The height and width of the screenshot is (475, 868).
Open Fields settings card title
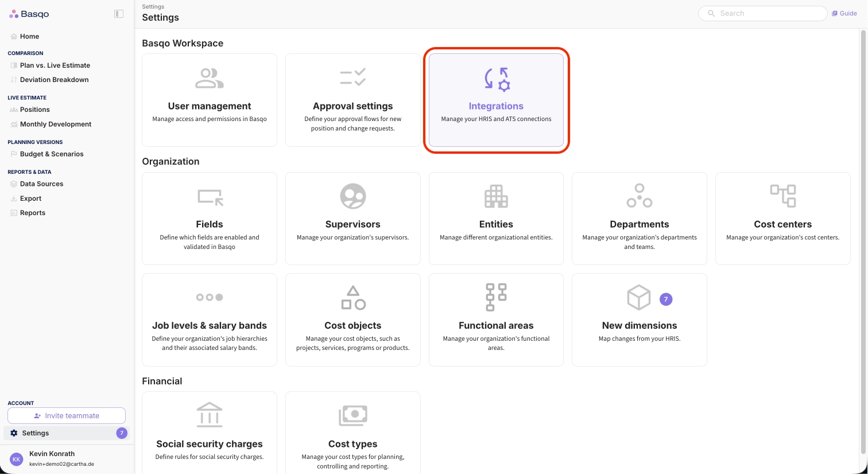pos(210,224)
